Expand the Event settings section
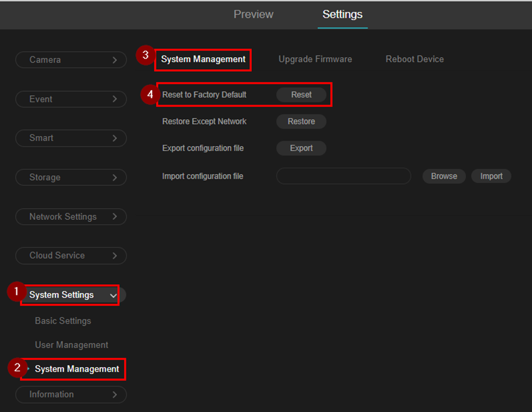The height and width of the screenshot is (412, 532). tap(71, 99)
